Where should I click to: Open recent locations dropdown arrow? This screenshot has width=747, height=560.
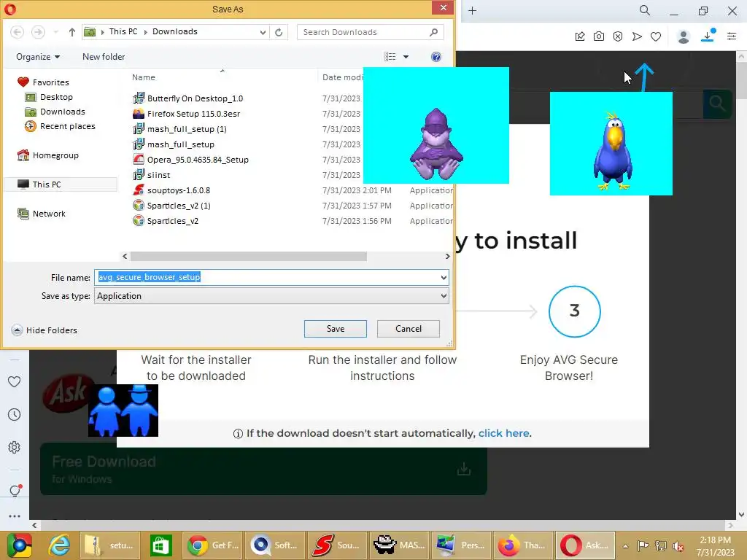pyautogui.click(x=55, y=32)
